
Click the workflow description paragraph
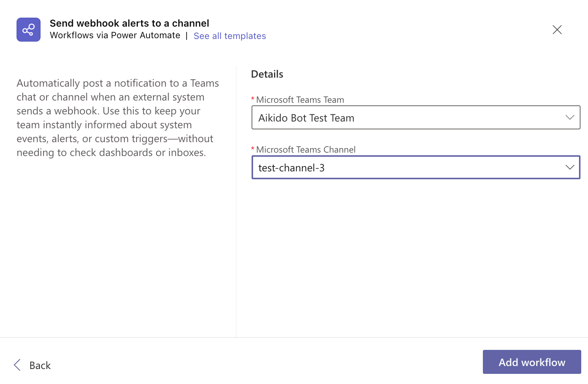[x=118, y=118]
